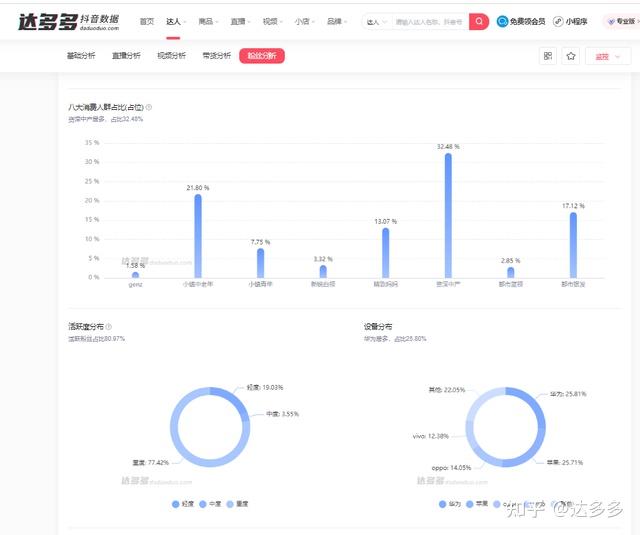Toggle the 华为 legend item

tap(450, 504)
